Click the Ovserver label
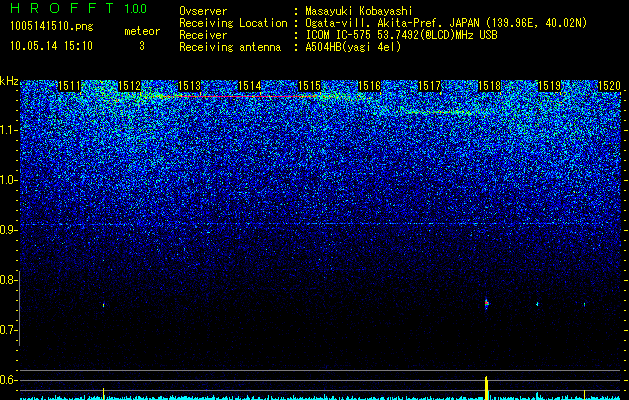The height and width of the screenshot is (400, 629). (203, 11)
